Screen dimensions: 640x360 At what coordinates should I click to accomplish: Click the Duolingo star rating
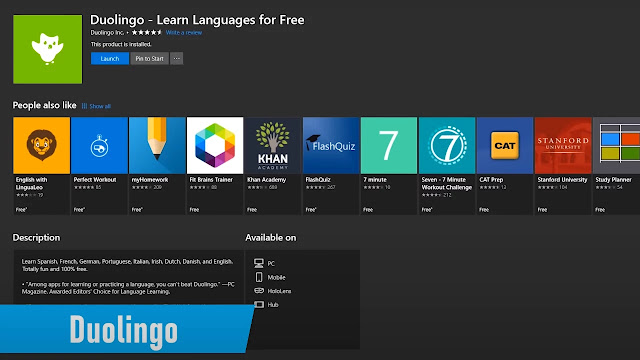click(x=147, y=33)
